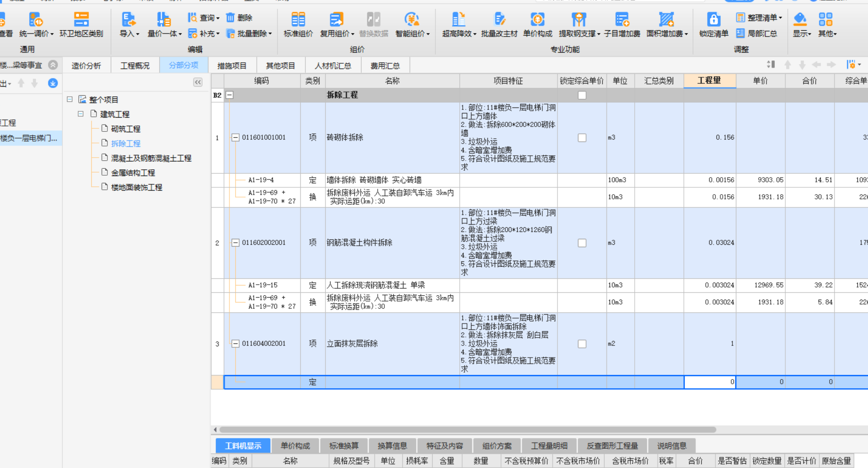Click the 导入 import icon

tap(129, 20)
